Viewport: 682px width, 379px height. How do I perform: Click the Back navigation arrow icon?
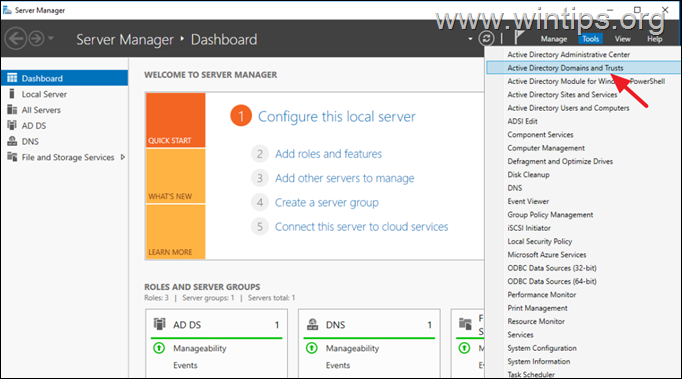pyautogui.click(x=15, y=39)
